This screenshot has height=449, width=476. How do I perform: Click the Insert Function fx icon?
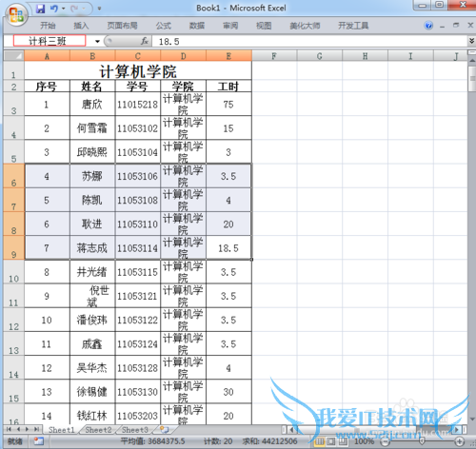pos(145,41)
